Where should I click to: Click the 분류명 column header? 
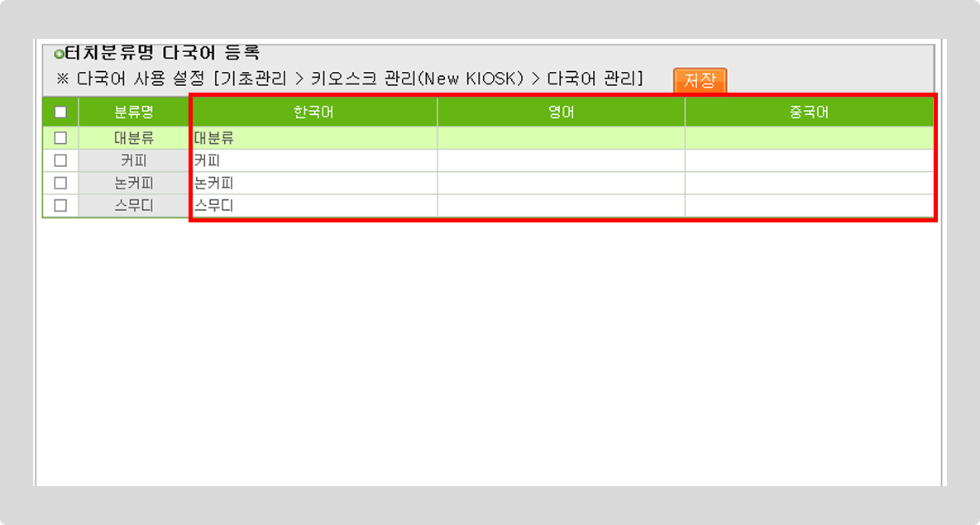134,112
